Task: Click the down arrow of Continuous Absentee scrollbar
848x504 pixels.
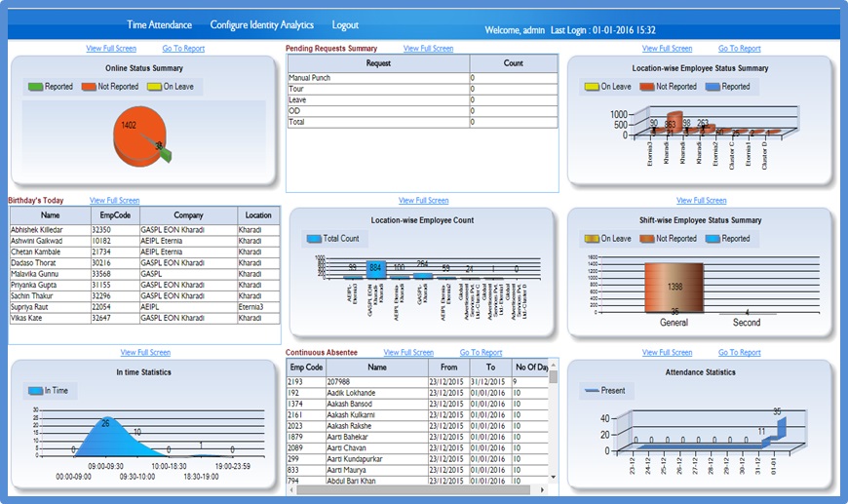Action: (554, 477)
